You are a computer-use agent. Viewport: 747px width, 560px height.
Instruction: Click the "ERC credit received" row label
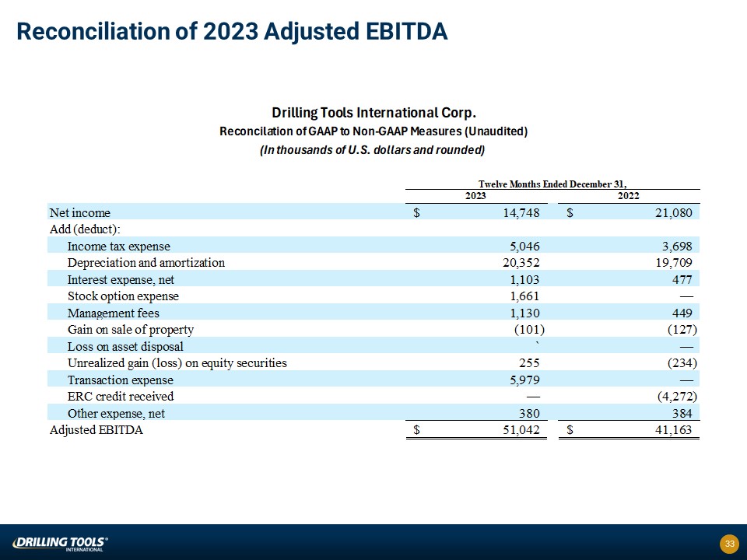[121, 396]
